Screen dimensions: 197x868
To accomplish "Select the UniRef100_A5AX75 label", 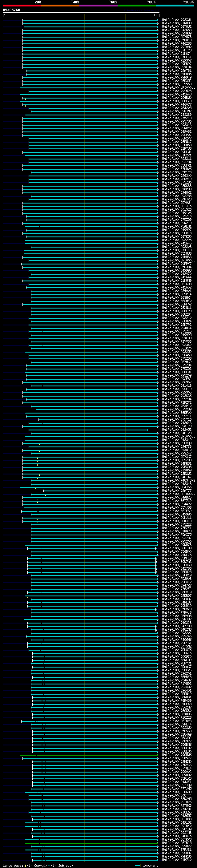I will [x=176, y=535].
